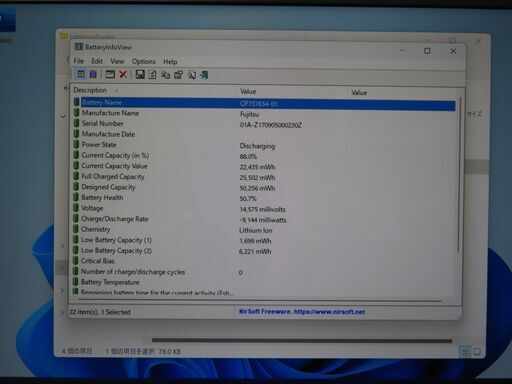Viewport: 512px width, 384px height.
Task: Click the horizontal scrollbar under the battery list
Action: (260, 300)
